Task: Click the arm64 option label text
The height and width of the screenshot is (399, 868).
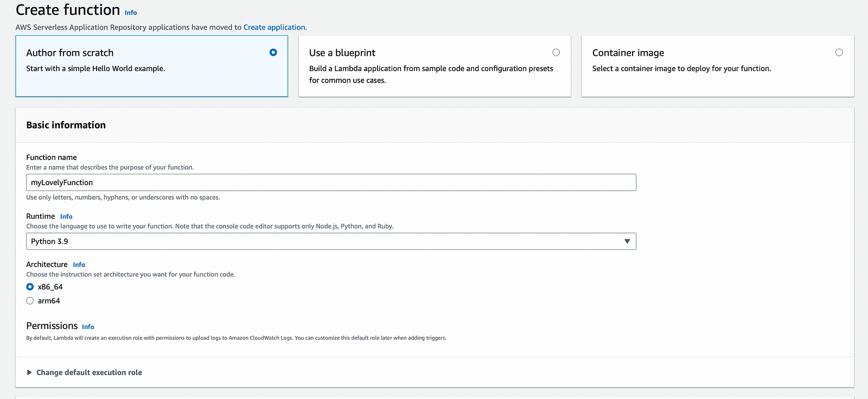Action: coord(49,301)
